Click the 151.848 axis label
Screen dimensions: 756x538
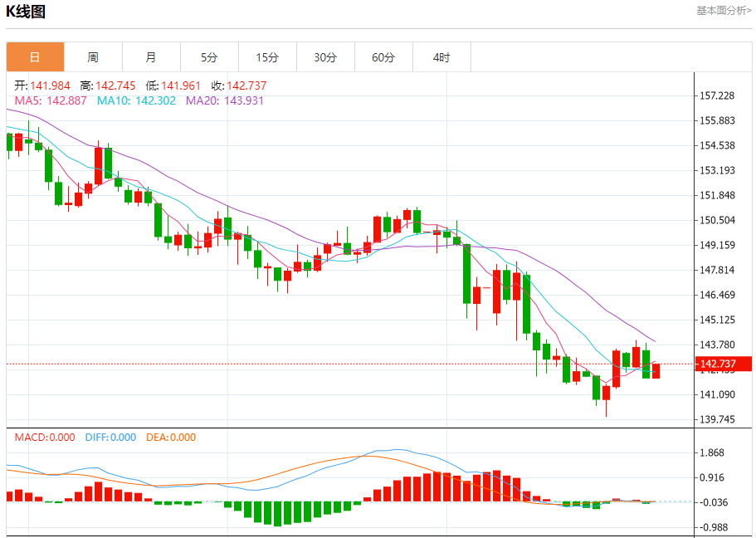(718, 195)
